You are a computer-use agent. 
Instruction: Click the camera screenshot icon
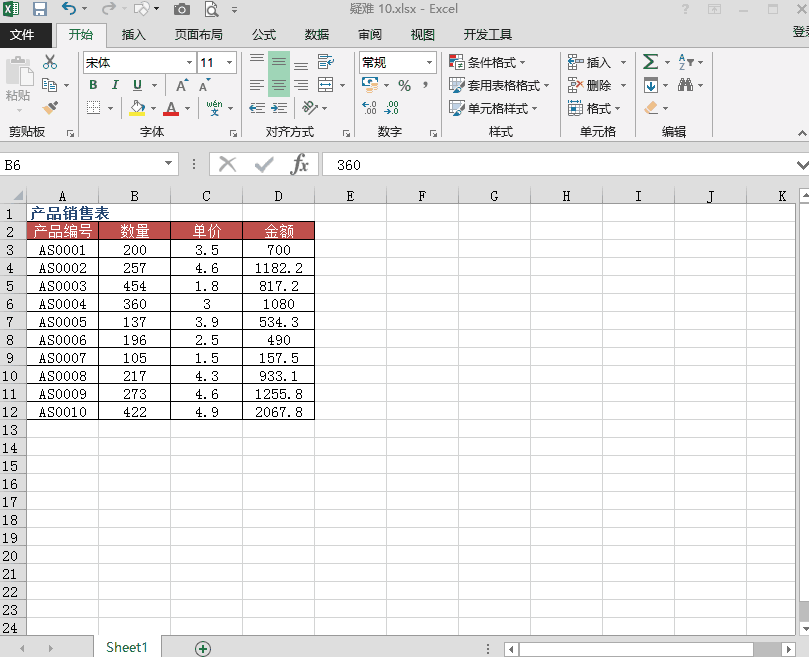point(182,9)
